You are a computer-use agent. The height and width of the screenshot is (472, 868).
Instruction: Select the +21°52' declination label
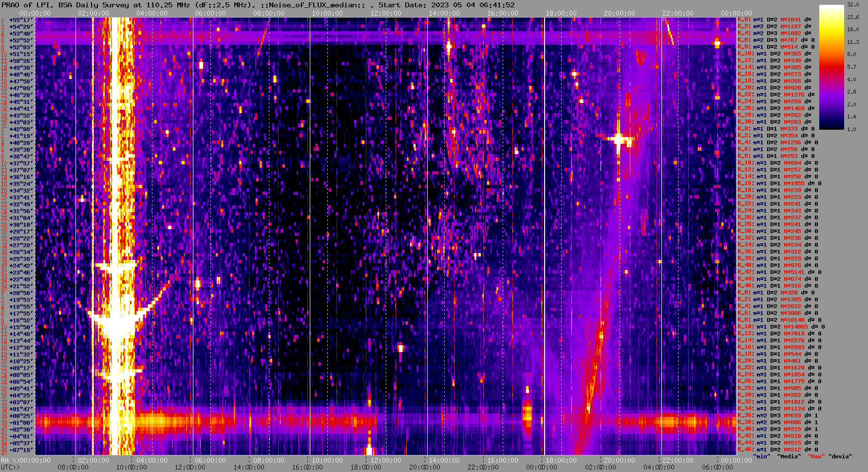click(21, 286)
